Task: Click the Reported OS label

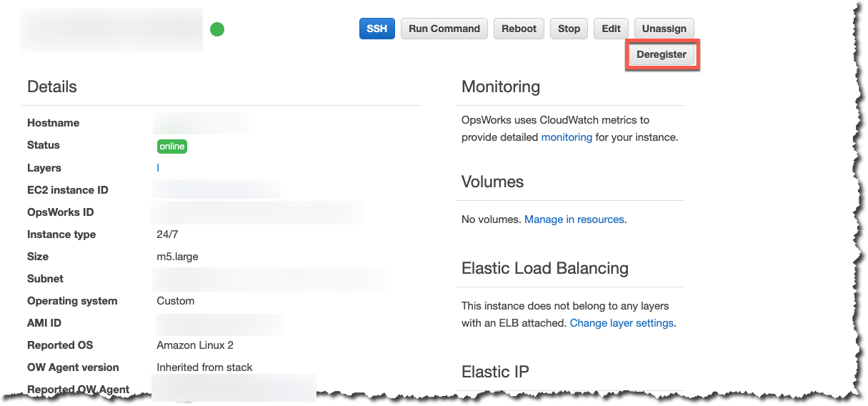Action: 60,345
